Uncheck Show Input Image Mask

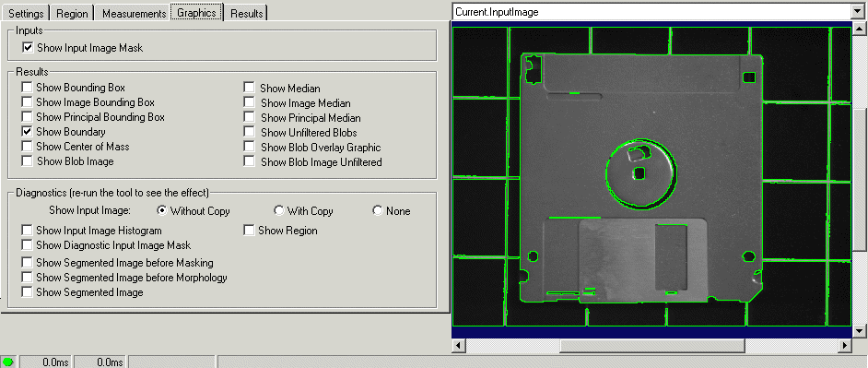coord(28,48)
